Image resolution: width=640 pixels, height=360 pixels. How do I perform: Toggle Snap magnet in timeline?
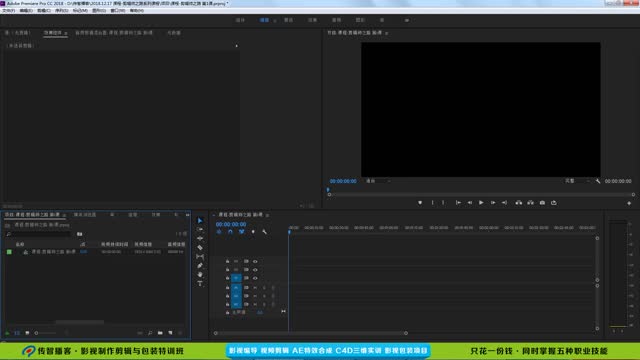pyautogui.click(x=230, y=232)
